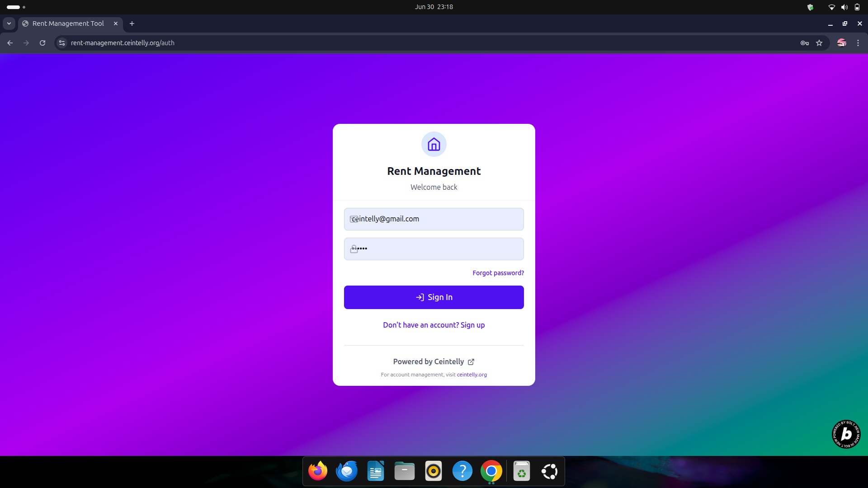Open system status menu via volume icon

click(844, 7)
